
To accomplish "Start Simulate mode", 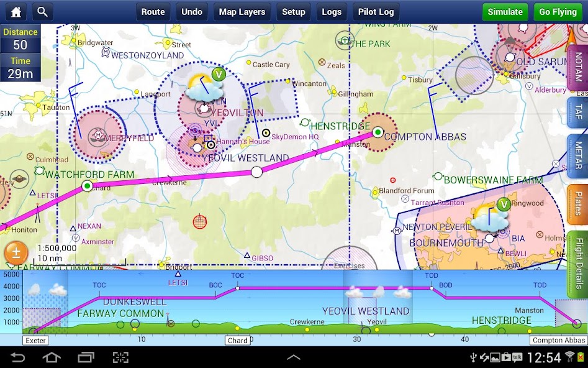I will (504, 12).
